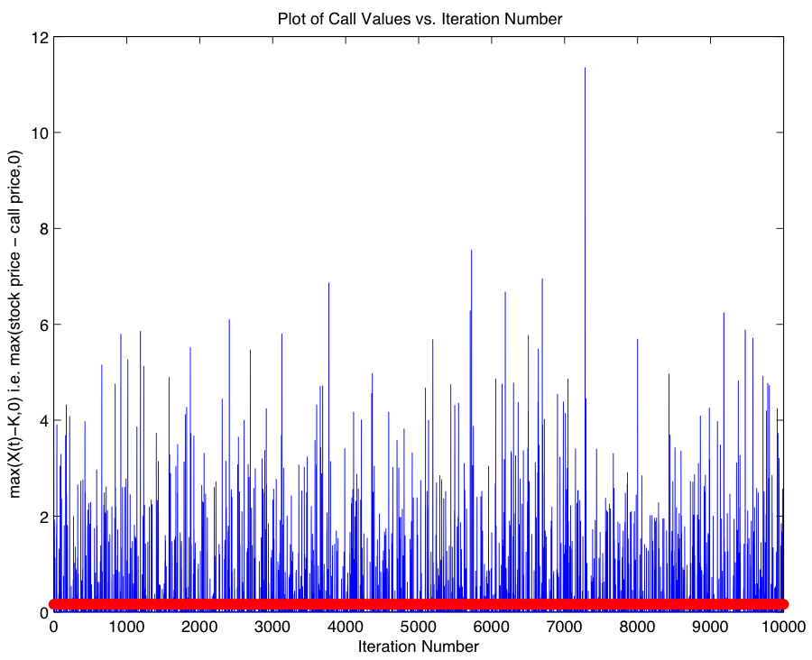The height and width of the screenshot is (660, 812).
Task: Select x-axis tick label 8000
Action: (x=637, y=628)
